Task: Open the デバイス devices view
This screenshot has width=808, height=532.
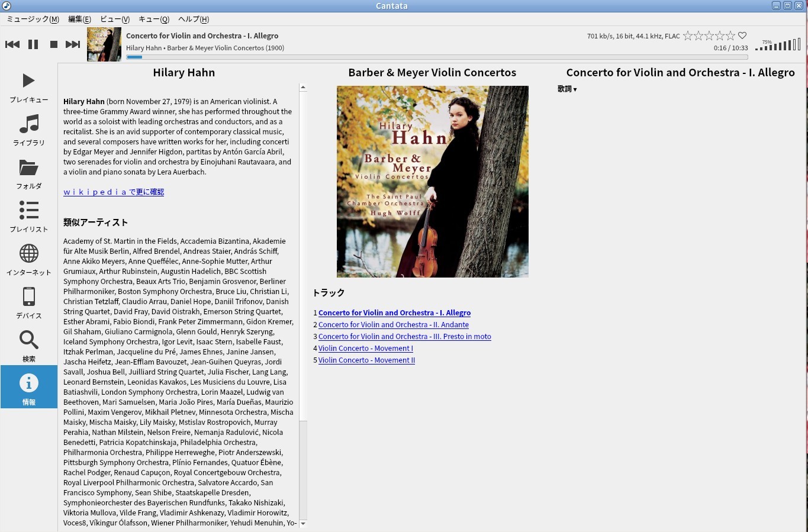Action: pyautogui.click(x=28, y=303)
